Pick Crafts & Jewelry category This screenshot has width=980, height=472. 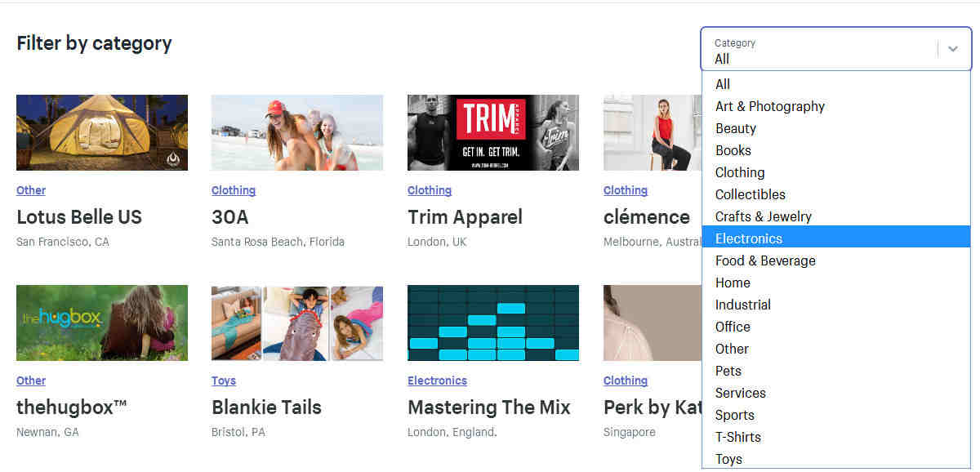pos(836,216)
